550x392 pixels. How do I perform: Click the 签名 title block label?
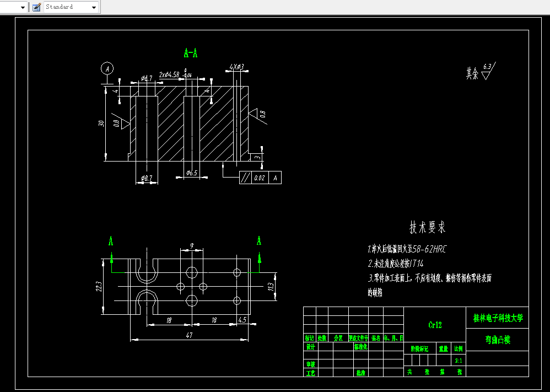click(x=376, y=338)
